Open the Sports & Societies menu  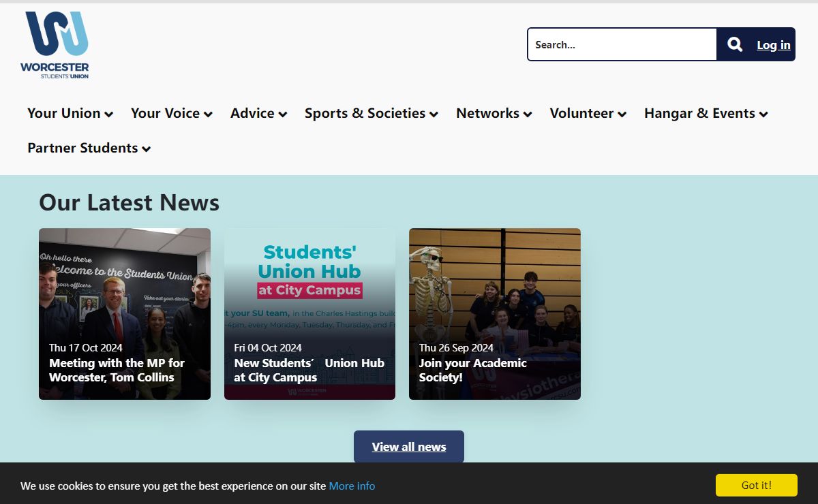[x=372, y=114]
